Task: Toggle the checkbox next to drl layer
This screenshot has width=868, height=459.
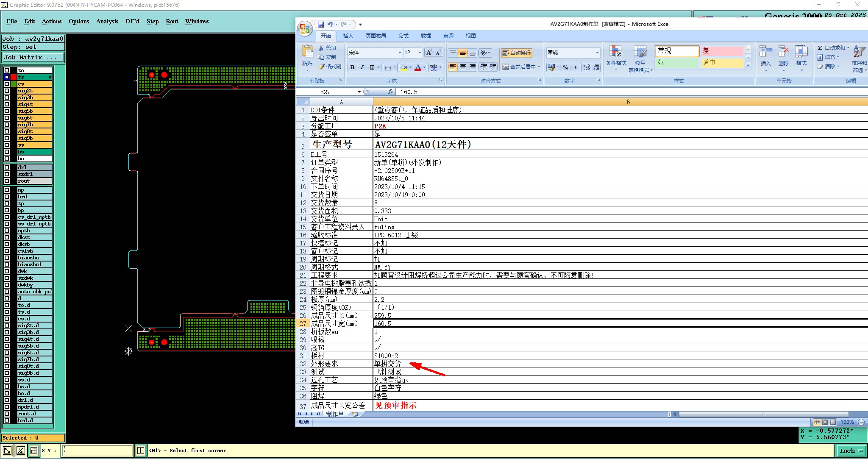Action: point(7,167)
